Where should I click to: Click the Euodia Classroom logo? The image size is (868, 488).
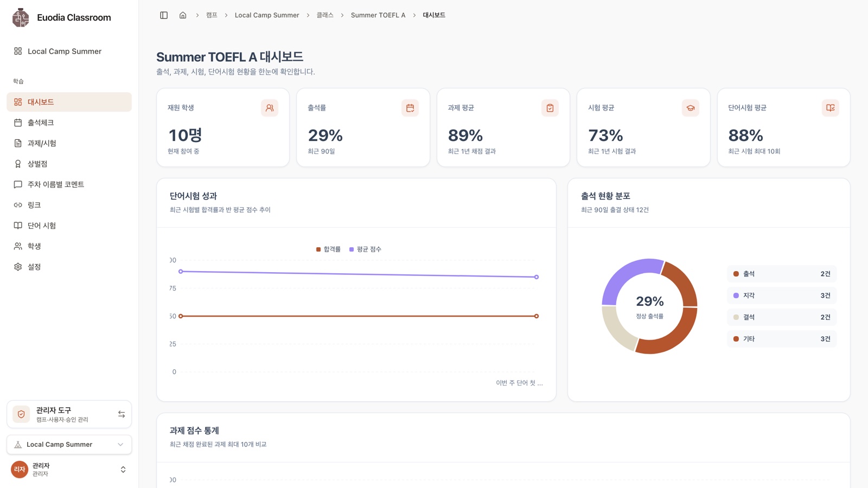tap(21, 17)
